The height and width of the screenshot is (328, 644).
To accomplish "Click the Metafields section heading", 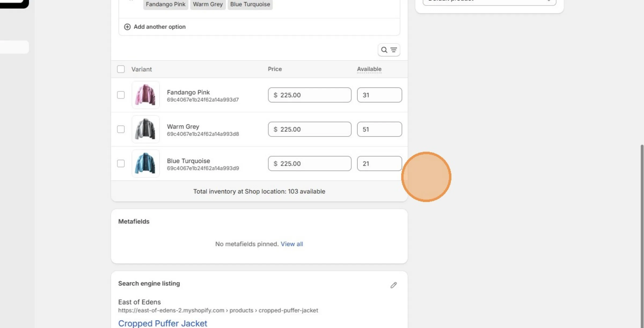I will pos(134,221).
